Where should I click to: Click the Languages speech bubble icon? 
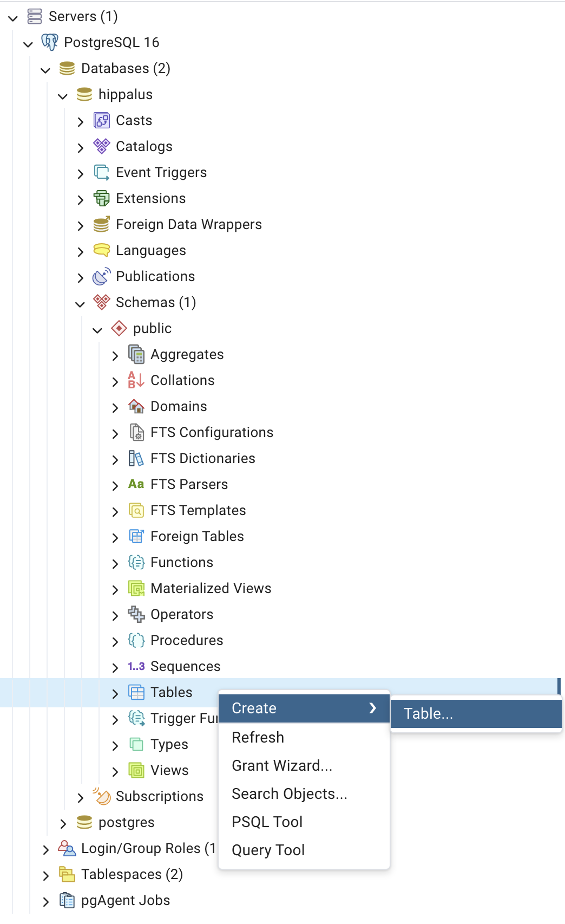[102, 250]
